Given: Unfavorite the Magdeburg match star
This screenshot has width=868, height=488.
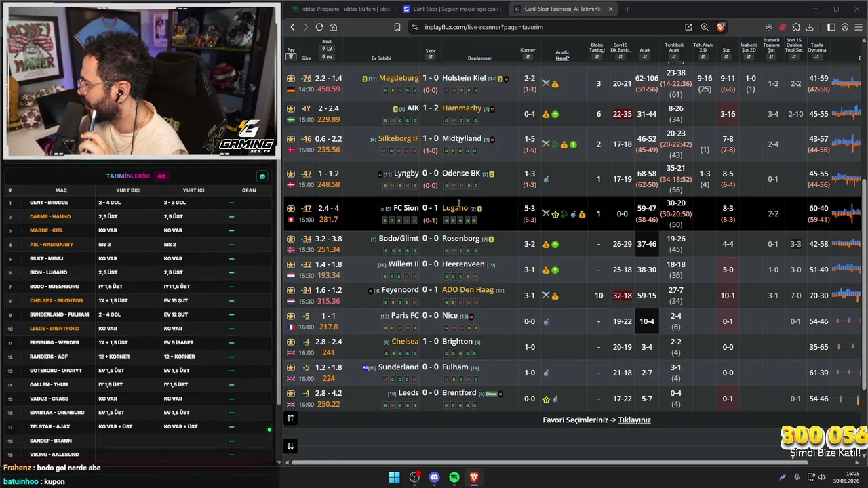Looking at the screenshot, I should pos(291,79).
